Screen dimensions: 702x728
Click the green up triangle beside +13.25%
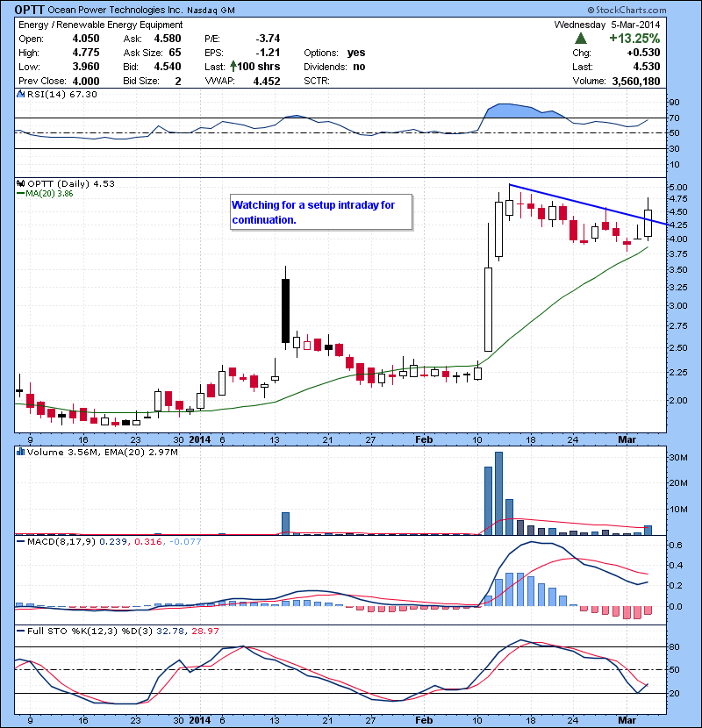(x=580, y=38)
